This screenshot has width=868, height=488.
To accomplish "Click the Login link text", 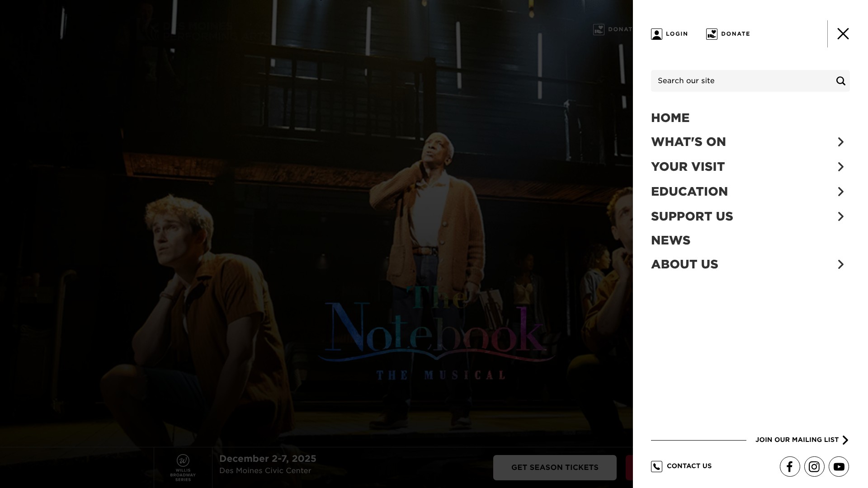I will 677,34.
